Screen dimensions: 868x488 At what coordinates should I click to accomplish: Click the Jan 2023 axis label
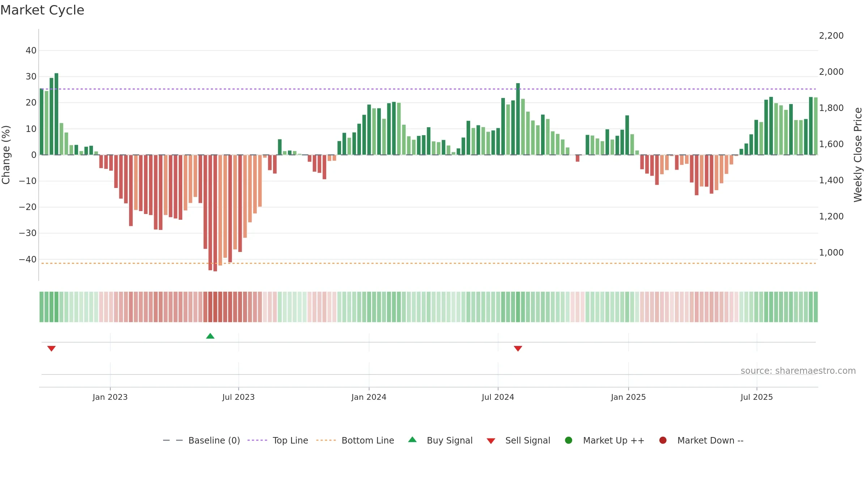(x=110, y=397)
